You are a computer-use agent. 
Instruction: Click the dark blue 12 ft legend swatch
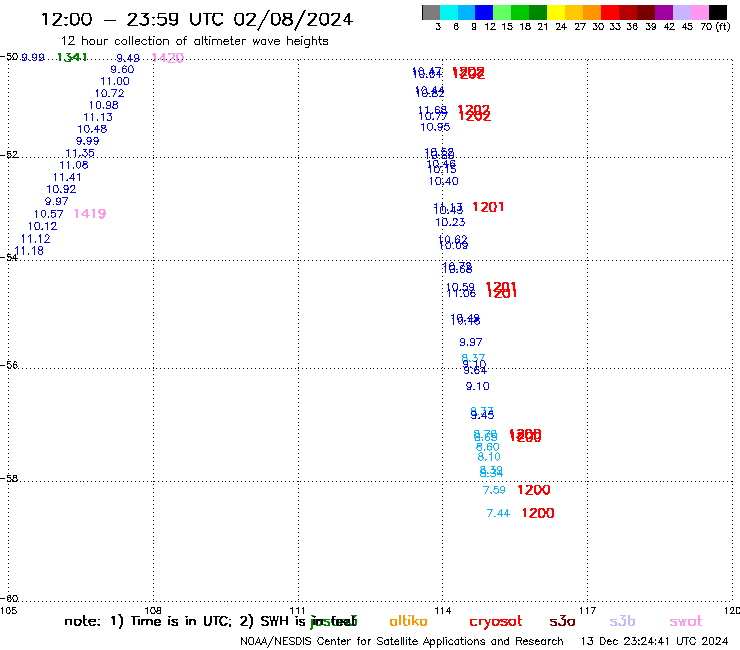click(484, 12)
